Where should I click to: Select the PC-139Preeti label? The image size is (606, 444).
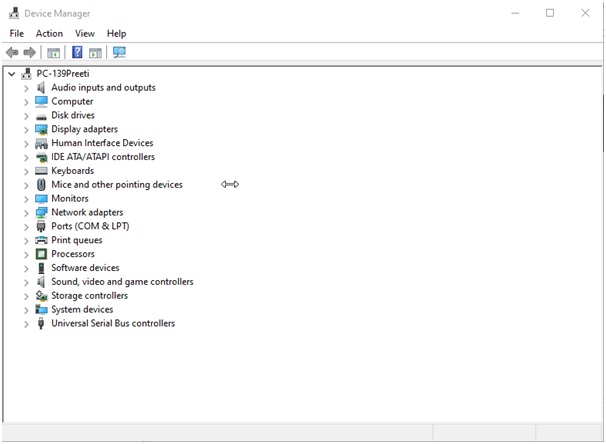(x=63, y=73)
